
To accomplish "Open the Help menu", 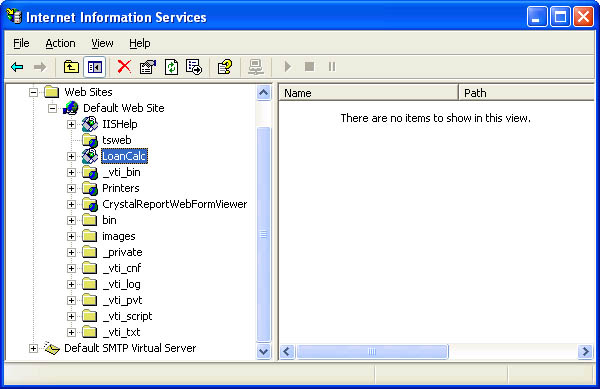I will 140,43.
